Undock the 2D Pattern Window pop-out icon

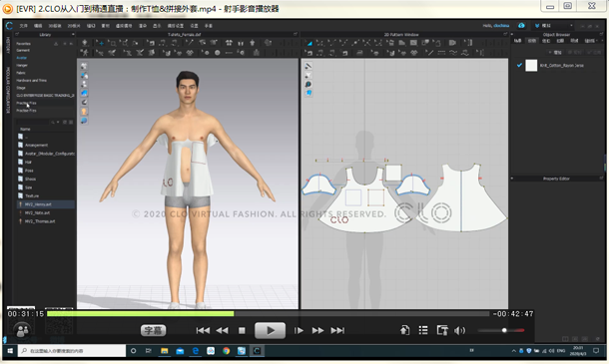505,35
